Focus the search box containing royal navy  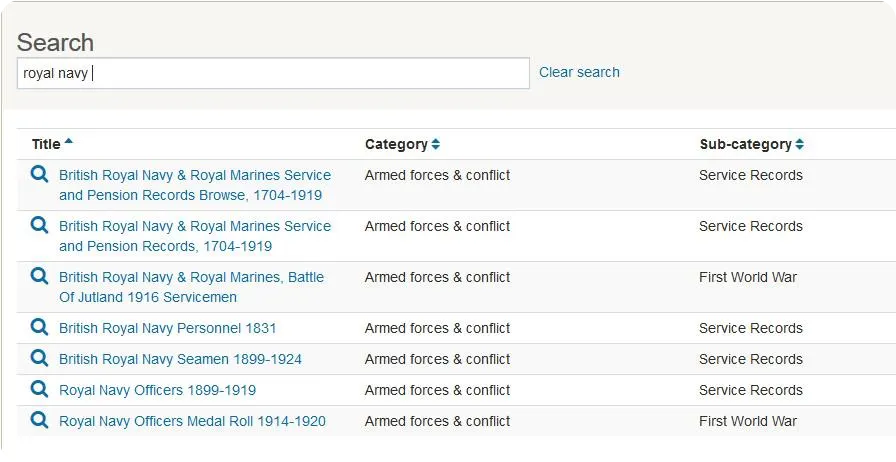tap(273, 73)
